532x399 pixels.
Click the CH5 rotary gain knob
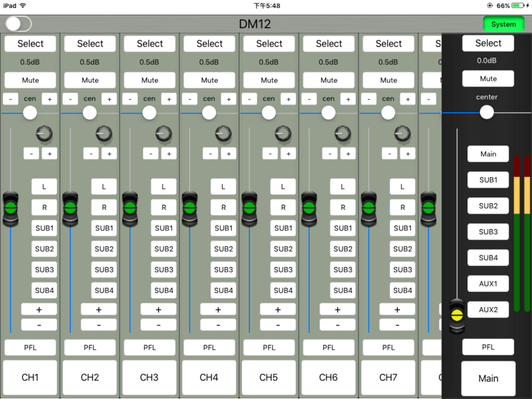(283, 134)
